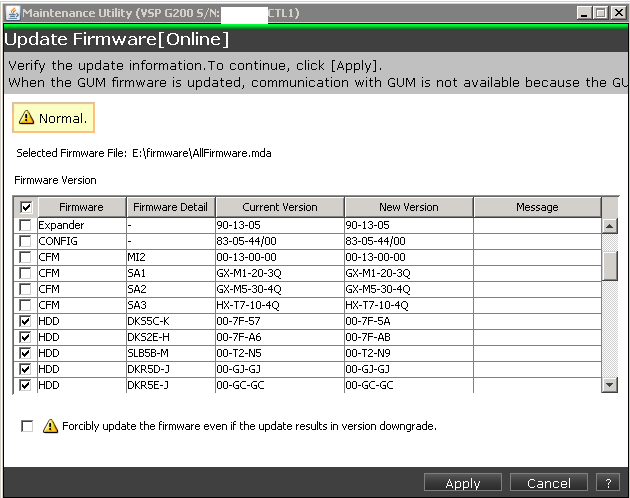
Task: Select the DKR5E-J detail cell
Action: click(x=171, y=385)
